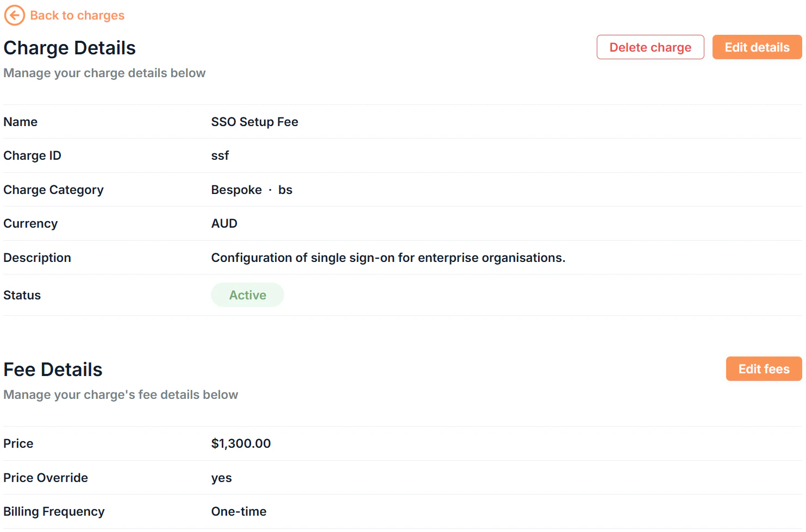Click the Fee Details heading
This screenshot has height=532, width=806.
(x=53, y=370)
